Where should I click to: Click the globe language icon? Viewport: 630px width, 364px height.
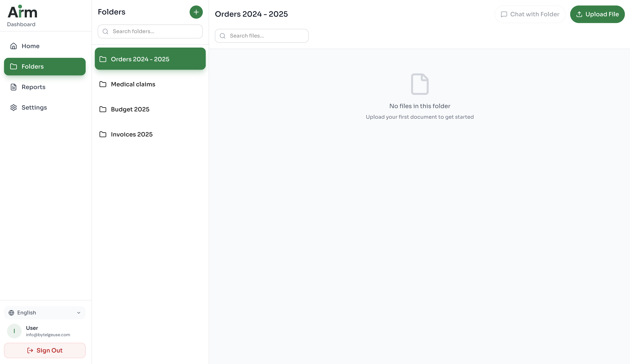coord(12,313)
